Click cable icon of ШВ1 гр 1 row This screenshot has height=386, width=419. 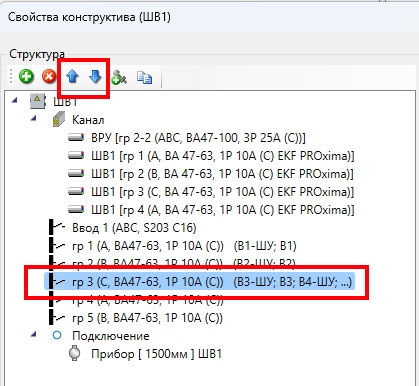(x=76, y=155)
